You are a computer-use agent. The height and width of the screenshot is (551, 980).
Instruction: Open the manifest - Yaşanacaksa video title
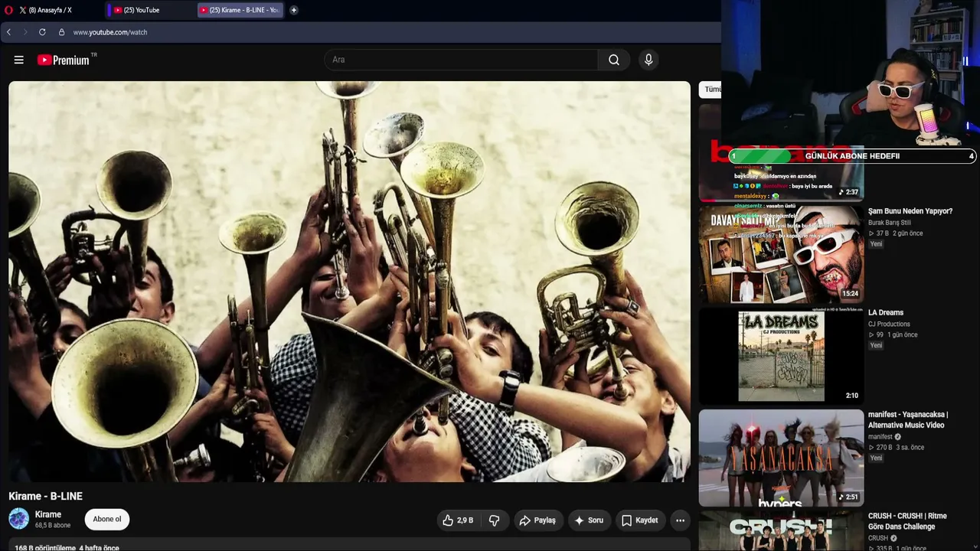point(908,419)
